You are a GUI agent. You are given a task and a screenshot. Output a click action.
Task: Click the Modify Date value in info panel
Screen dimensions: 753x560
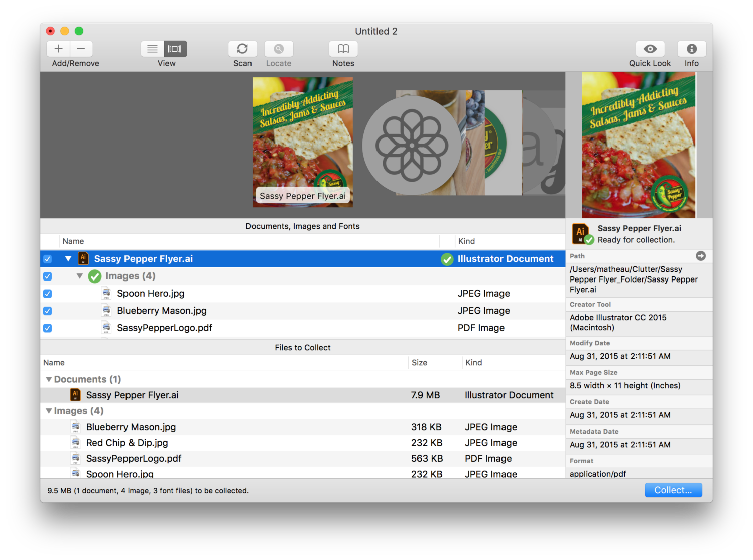tap(620, 356)
